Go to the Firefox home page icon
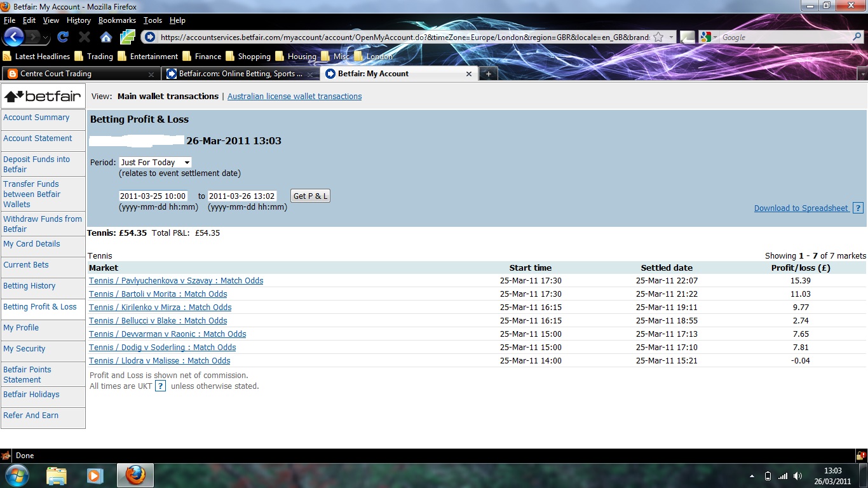The height and width of the screenshot is (488, 868). click(105, 37)
